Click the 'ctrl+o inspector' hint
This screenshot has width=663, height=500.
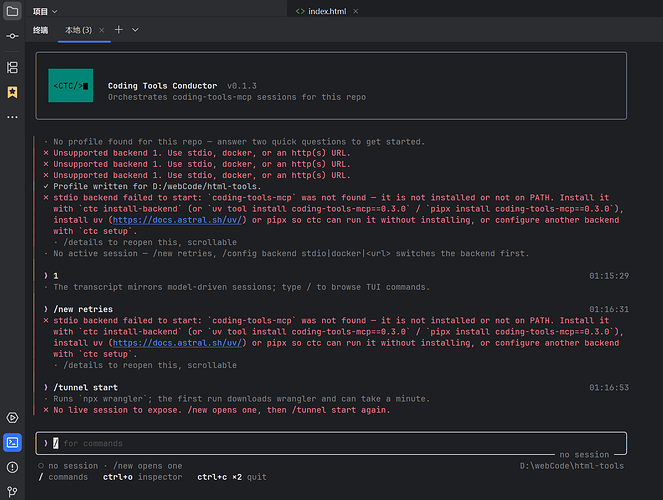pos(142,477)
